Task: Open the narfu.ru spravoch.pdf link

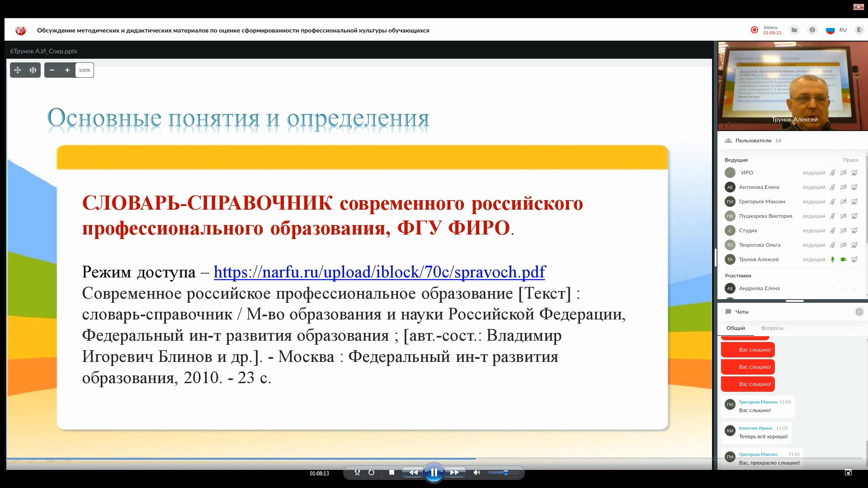Action: coord(379,272)
